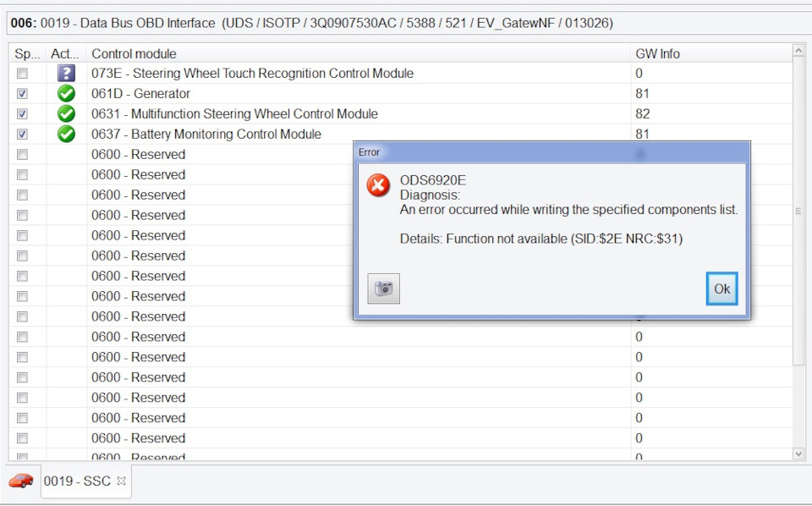The image size is (812, 506).
Task: Confirm the error with the Ok button
Action: click(x=721, y=289)
